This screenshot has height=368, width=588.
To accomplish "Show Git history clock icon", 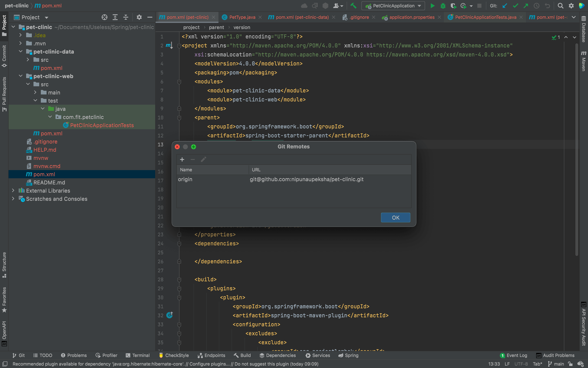I will coord(537,6).
